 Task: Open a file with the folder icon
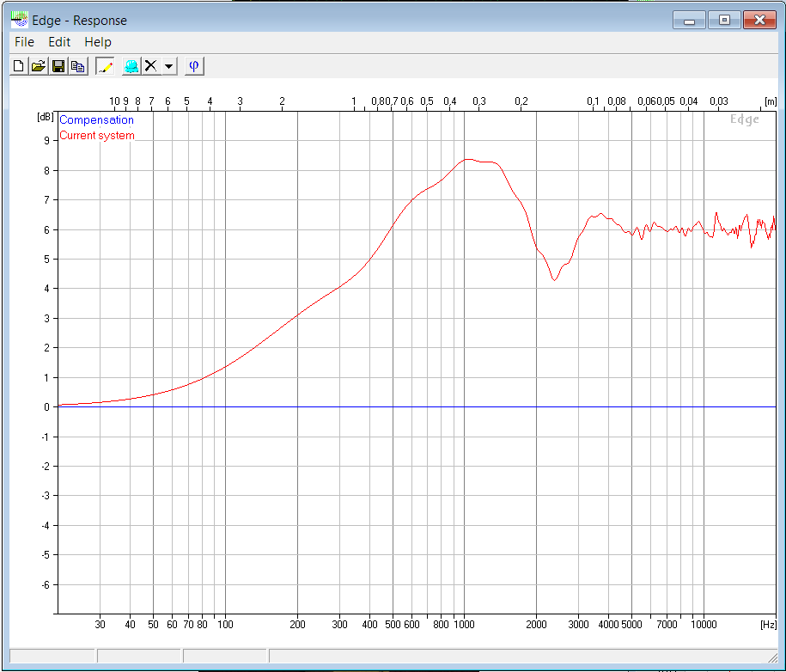click(39, 66)
